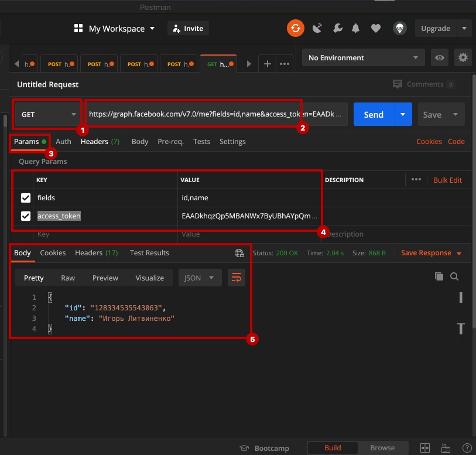
Task: Select Preview response view
Action: (105, 278)
